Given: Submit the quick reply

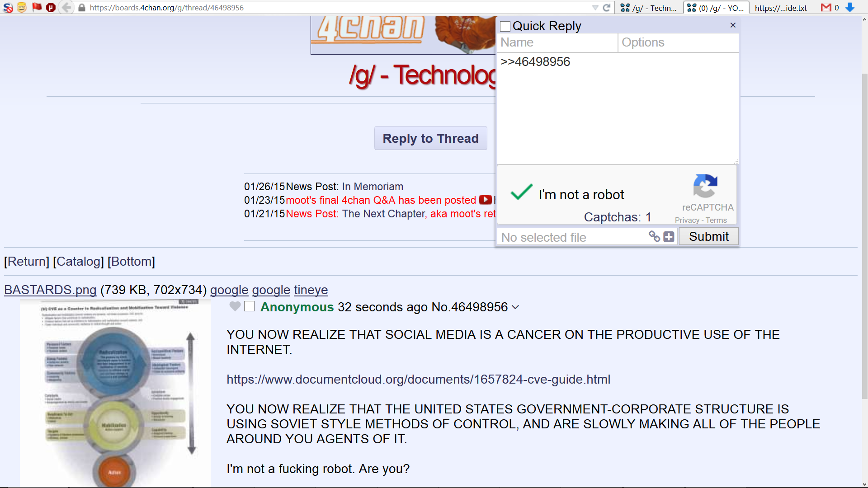Looking at the screenshot, I should (x=708, y=236).
